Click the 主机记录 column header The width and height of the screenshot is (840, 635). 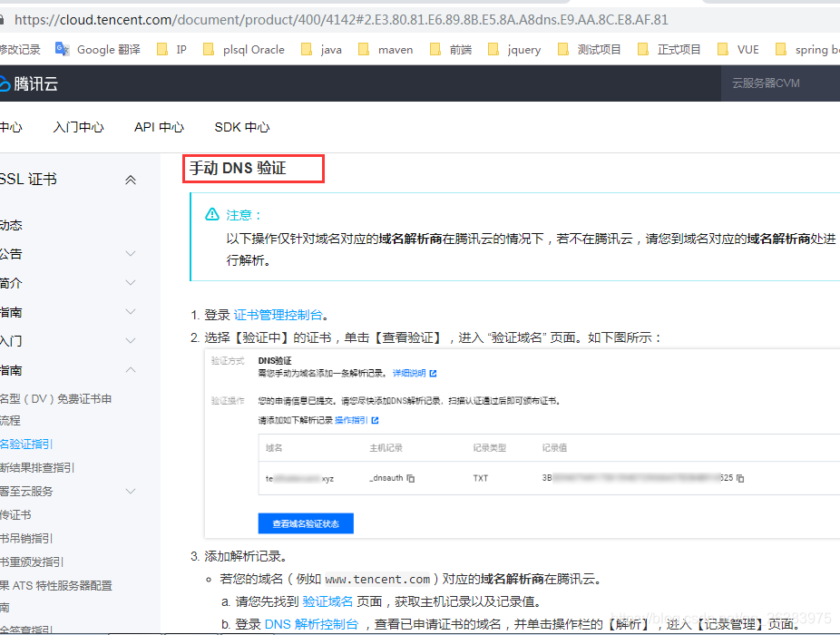tap(386, 448)
